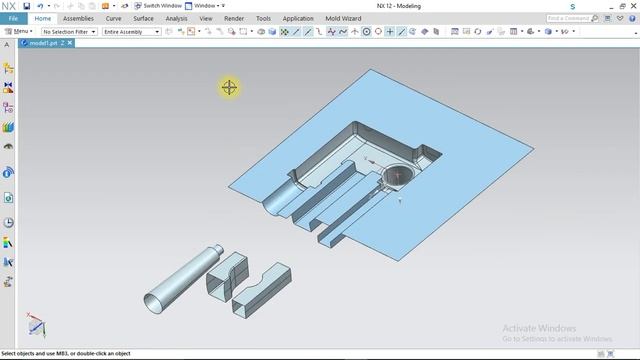Toggle Arc Center snap option
The height and width of the screenshot is (360, 640).
coord(367,31)
